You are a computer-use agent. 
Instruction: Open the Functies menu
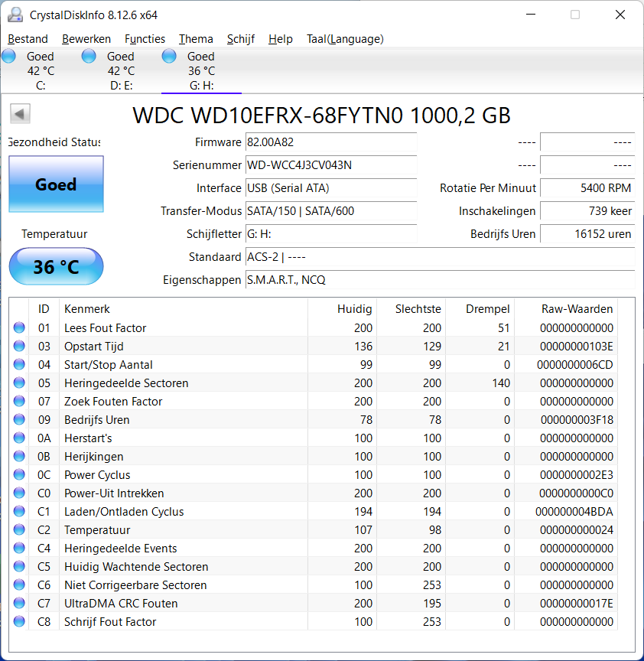click(145, 39)
